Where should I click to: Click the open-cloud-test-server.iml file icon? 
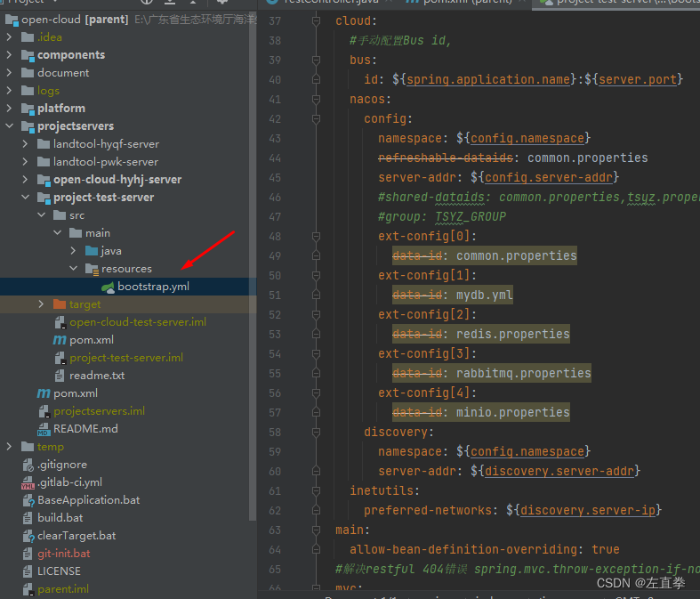click(x=60, y=322)
